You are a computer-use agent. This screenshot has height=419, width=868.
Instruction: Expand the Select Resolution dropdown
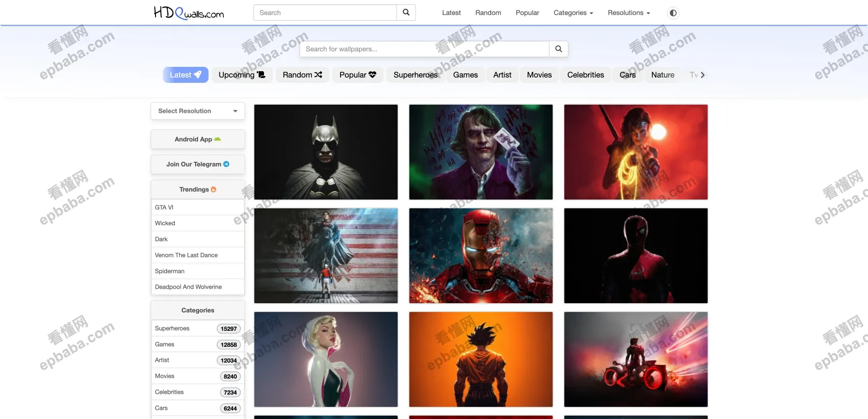198,111
